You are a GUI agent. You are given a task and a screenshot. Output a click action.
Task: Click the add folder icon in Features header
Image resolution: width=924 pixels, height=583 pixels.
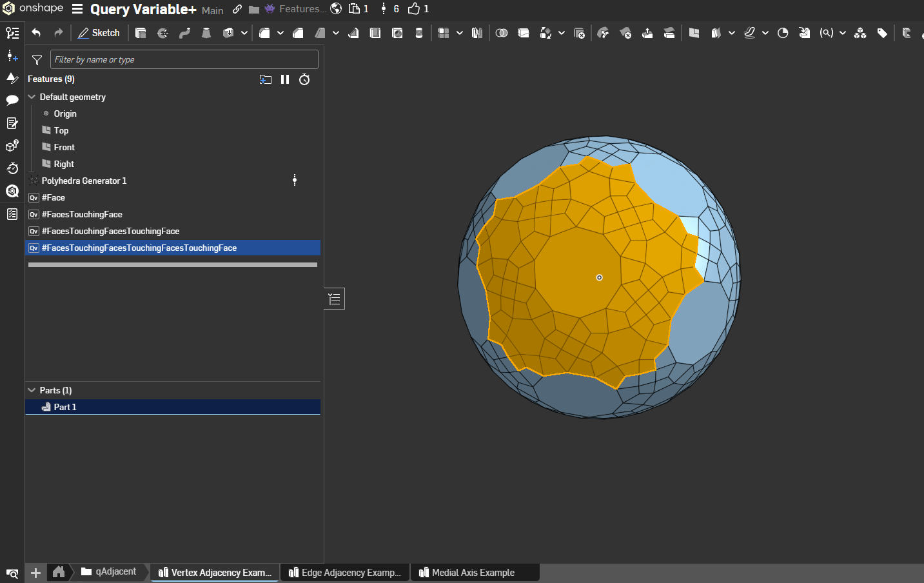click(265, 79)
